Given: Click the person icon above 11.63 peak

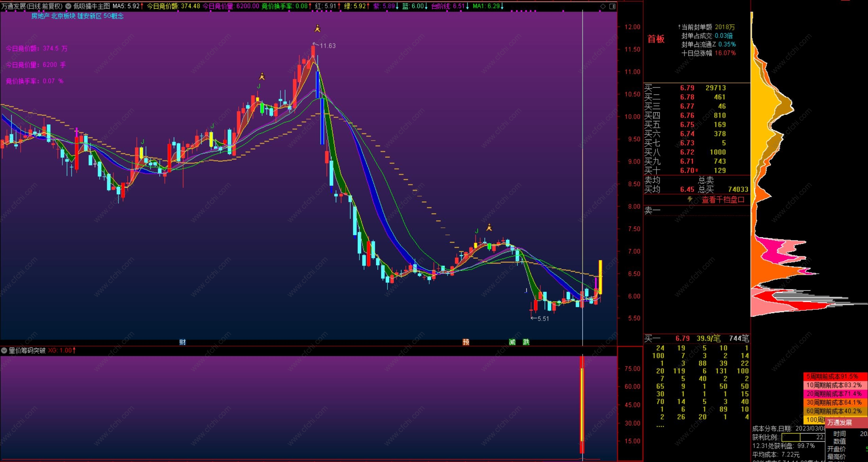Looking at the screenshot, I should (x=317, y=28).
